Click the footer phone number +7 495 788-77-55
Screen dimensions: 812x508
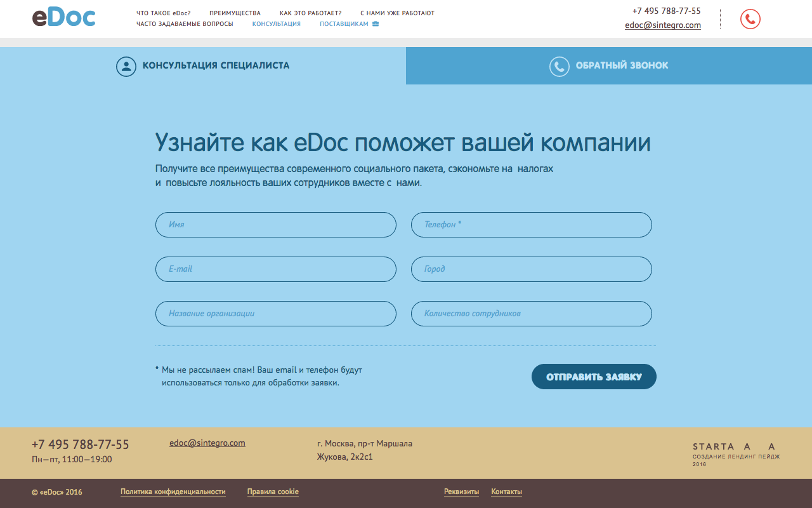coord(81,444)
